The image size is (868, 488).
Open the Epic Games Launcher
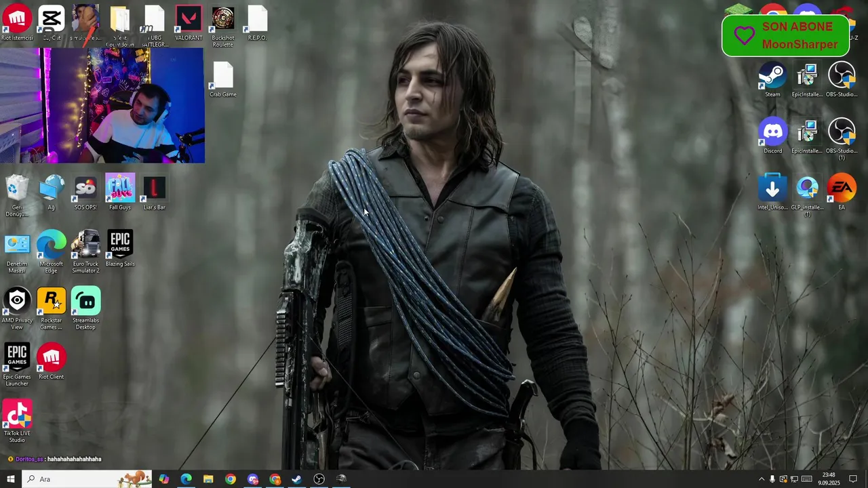[17, 365]
